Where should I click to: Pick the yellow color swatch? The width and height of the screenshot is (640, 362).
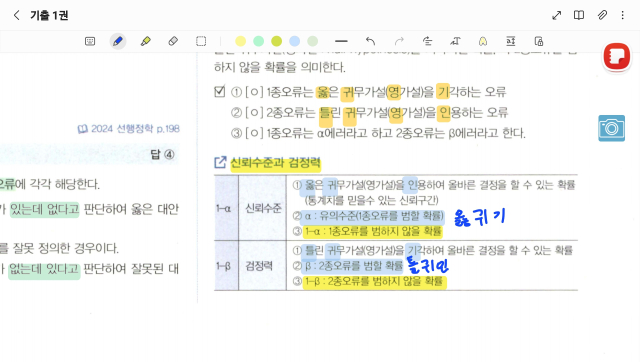click(240, 41)
